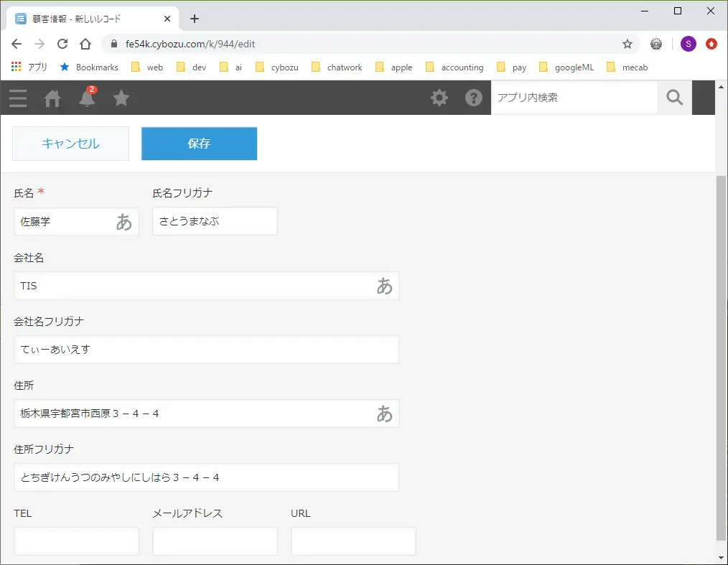Click the scrollbar down arrow
The height and width of the screenshot is (565, 728).
coord(721,558)
